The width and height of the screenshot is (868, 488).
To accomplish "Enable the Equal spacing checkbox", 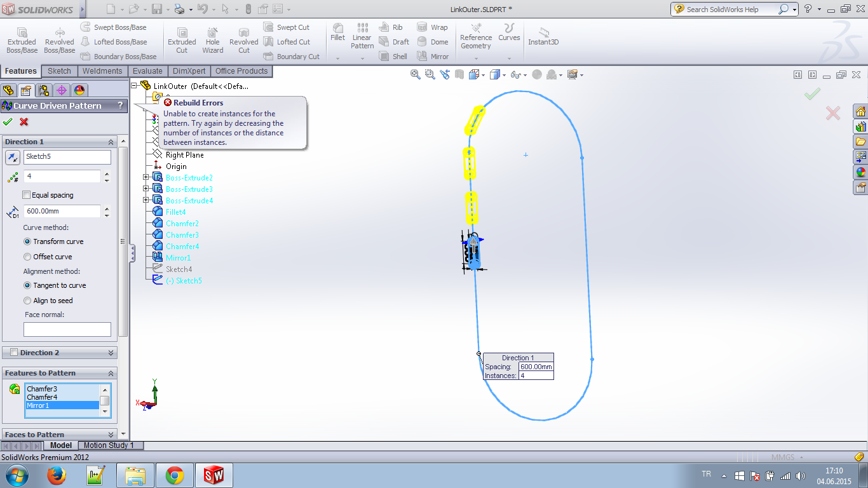I will (26, 195).
